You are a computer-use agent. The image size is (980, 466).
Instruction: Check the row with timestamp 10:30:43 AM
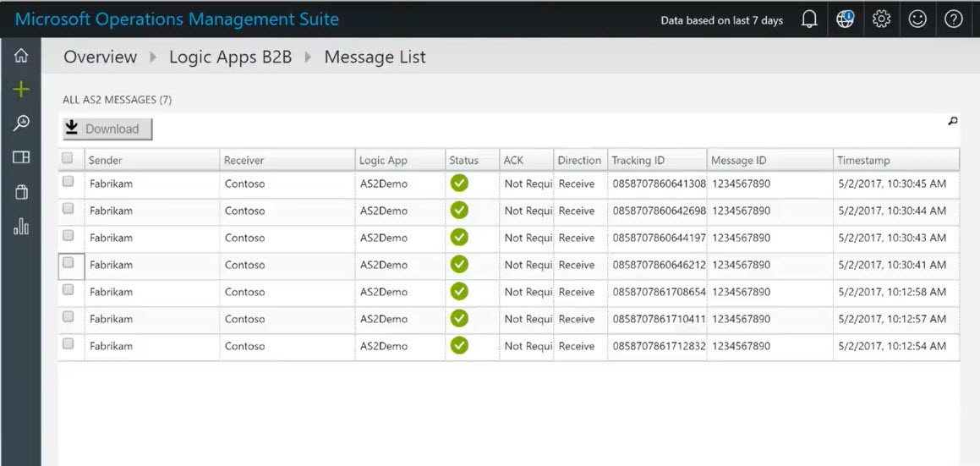68,235
